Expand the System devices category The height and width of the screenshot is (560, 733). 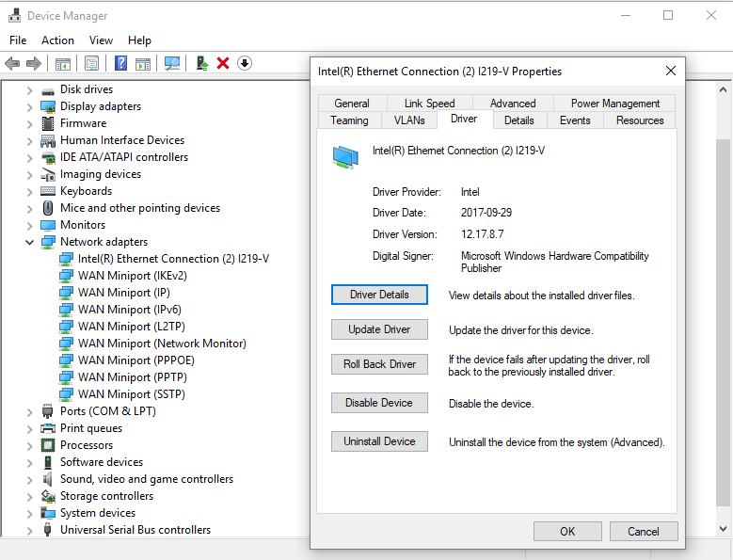point(29,514)
